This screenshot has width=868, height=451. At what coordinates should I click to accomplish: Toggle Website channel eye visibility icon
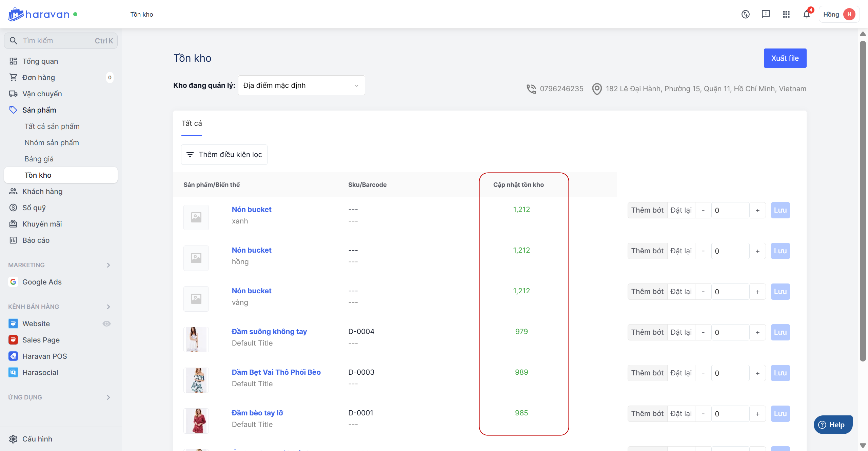106,323
